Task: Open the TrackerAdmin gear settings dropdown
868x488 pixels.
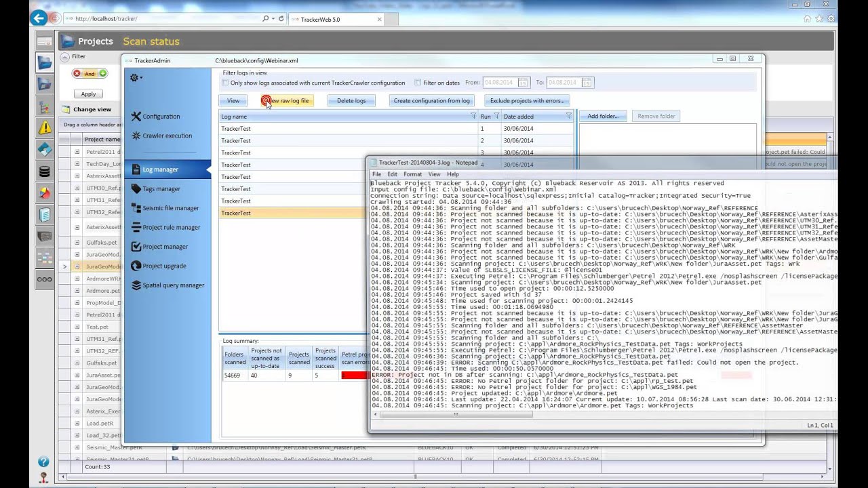Action: point(136,78)
